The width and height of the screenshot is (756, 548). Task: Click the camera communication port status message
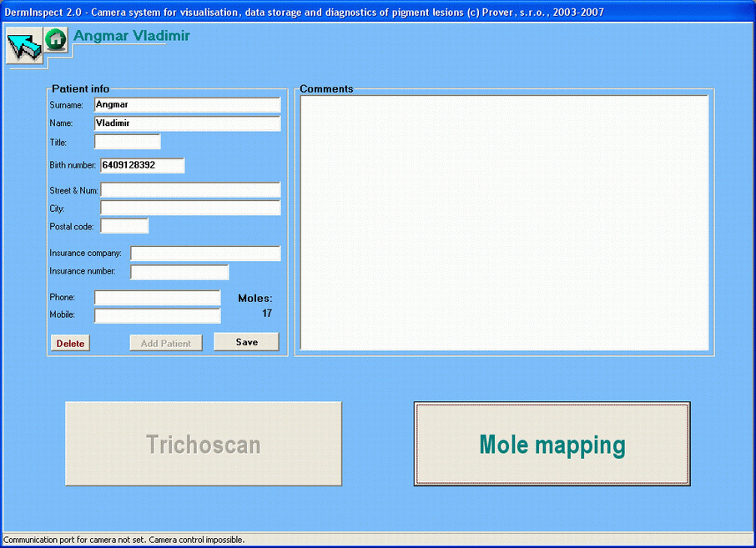click(123, 540)
